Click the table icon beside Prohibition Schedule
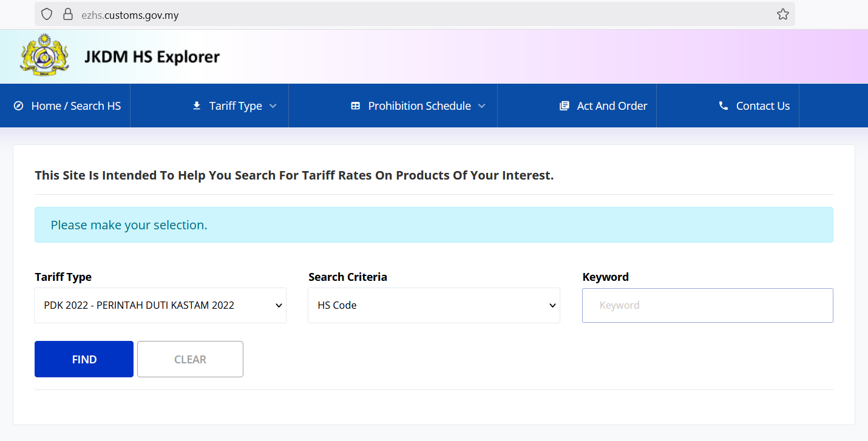Screen dimensions: 868x441 pyautogui.click(x=356, y=106)
